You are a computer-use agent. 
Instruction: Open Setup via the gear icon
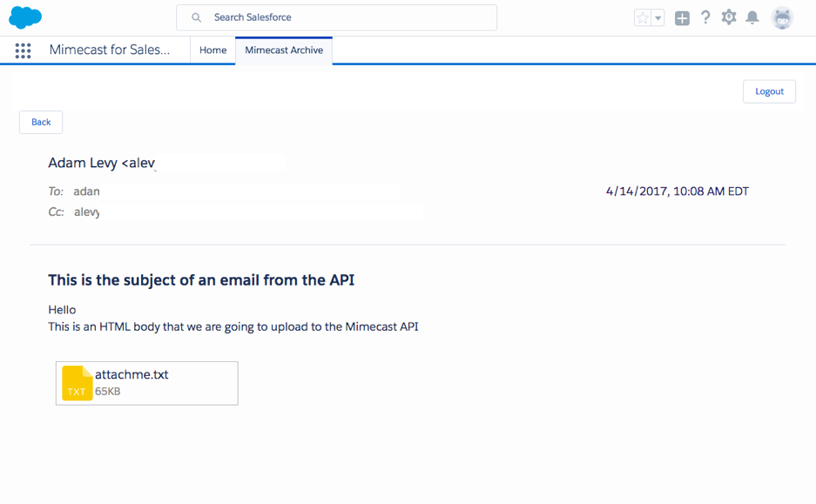point(729,17)
